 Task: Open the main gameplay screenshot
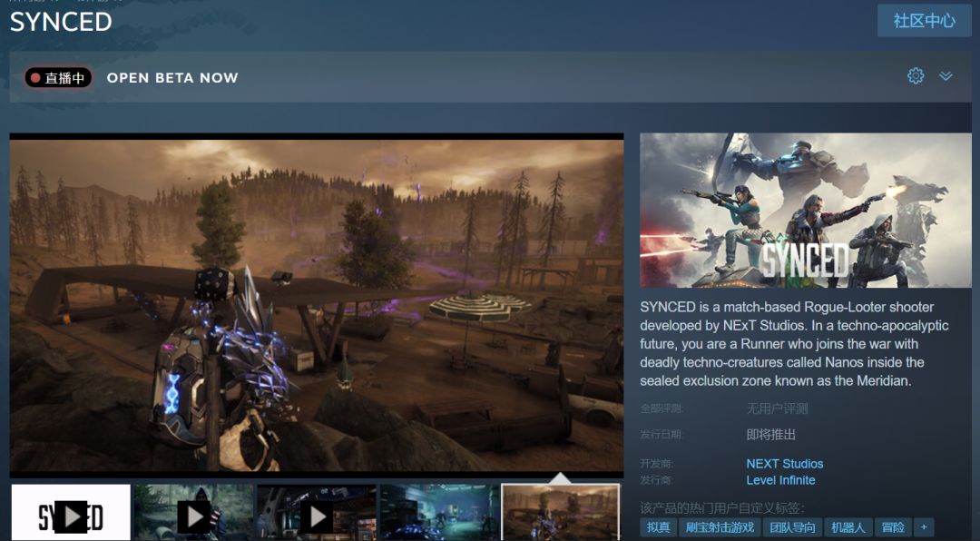click(x=317, y=305)
